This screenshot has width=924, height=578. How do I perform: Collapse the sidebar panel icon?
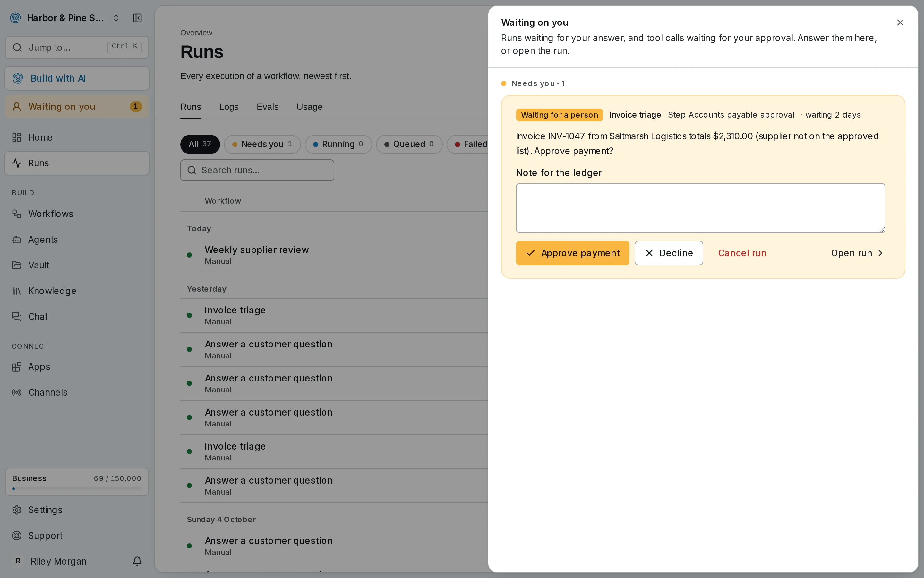coord(137,18)
